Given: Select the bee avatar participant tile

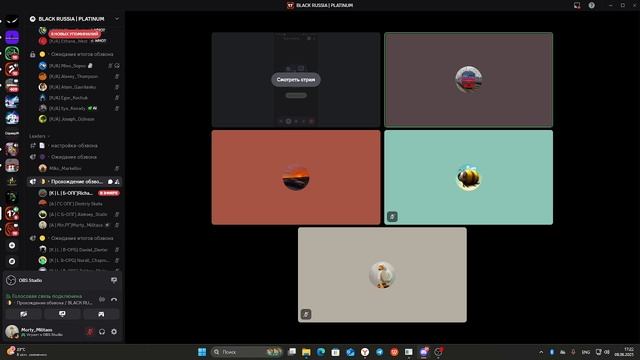Looking at the screenshot, I should pos(469,178).
